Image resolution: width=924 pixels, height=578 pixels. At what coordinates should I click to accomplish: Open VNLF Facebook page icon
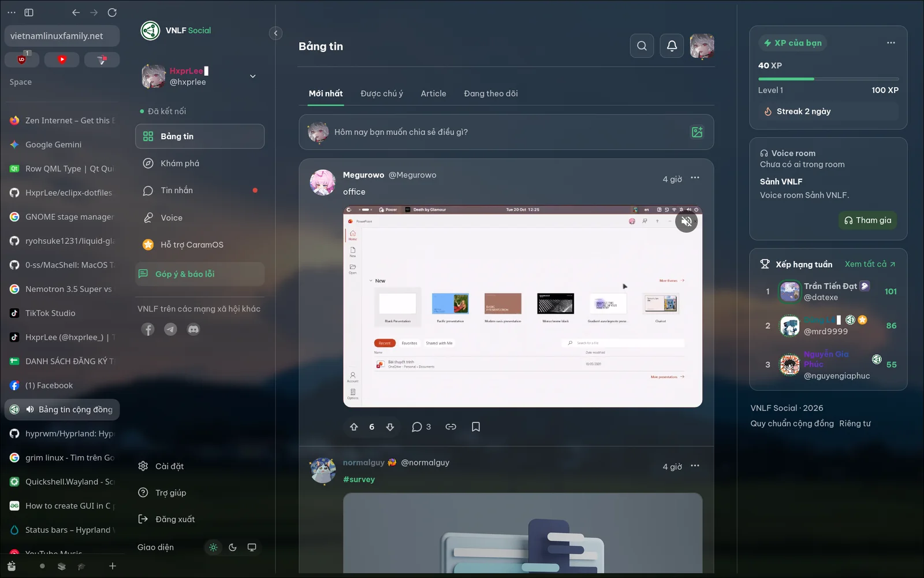coord(148,329)
